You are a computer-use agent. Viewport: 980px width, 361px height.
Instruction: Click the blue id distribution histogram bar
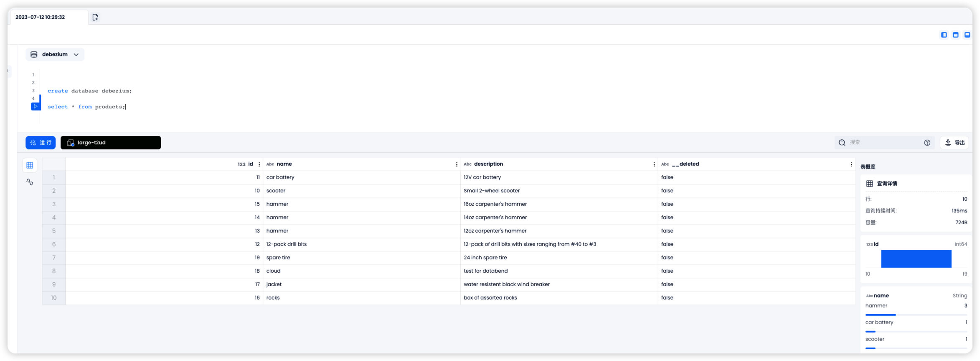tap(916, 259)
